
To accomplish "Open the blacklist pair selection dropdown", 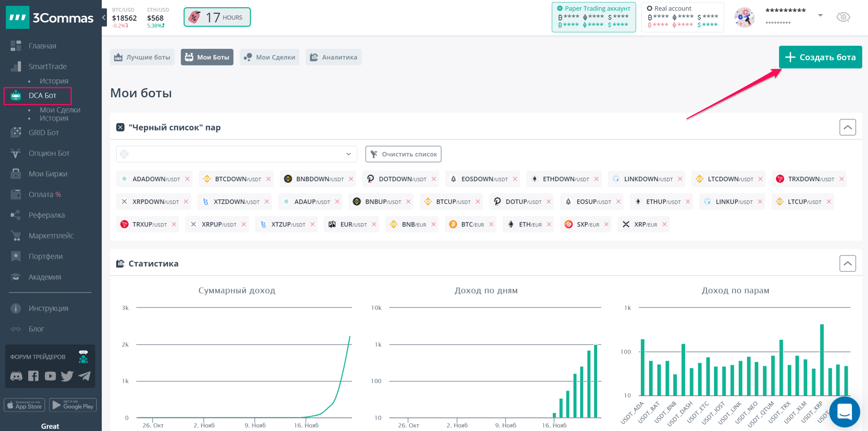I will 236,154.
